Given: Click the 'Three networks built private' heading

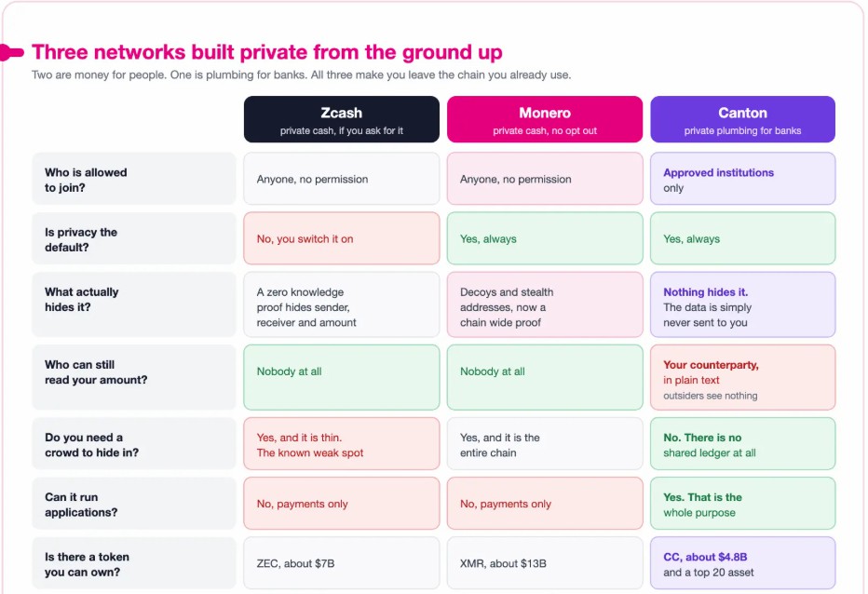Looking at the screenshot, I should click(x=266, y=52).
